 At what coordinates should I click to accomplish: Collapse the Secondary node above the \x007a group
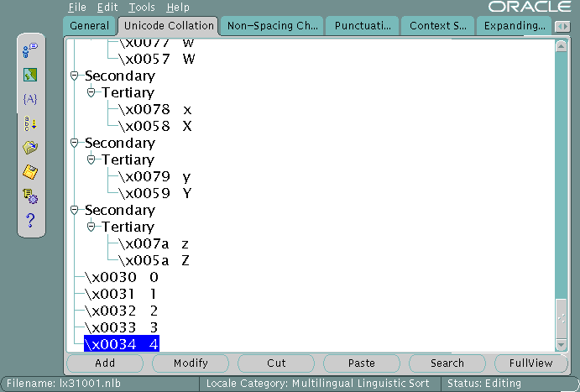tap(75, 210)
